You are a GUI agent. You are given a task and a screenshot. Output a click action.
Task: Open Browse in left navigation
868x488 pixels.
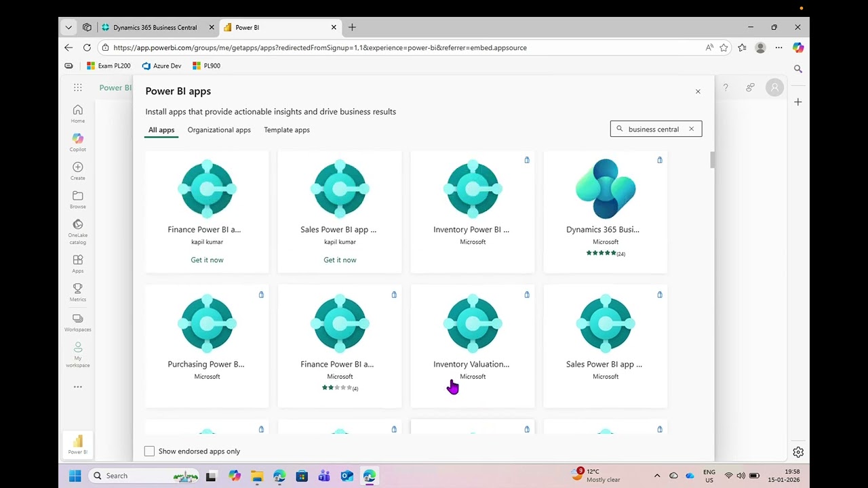(x=78, y=199)
